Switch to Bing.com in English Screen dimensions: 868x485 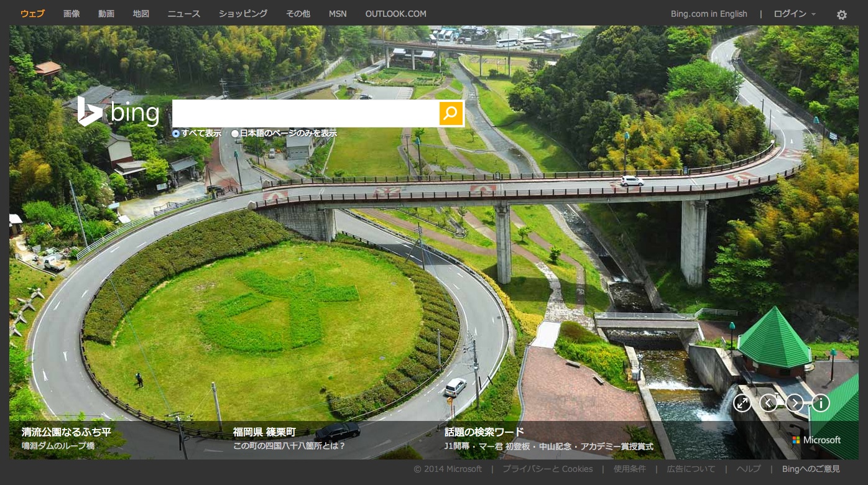pos(709,14)
